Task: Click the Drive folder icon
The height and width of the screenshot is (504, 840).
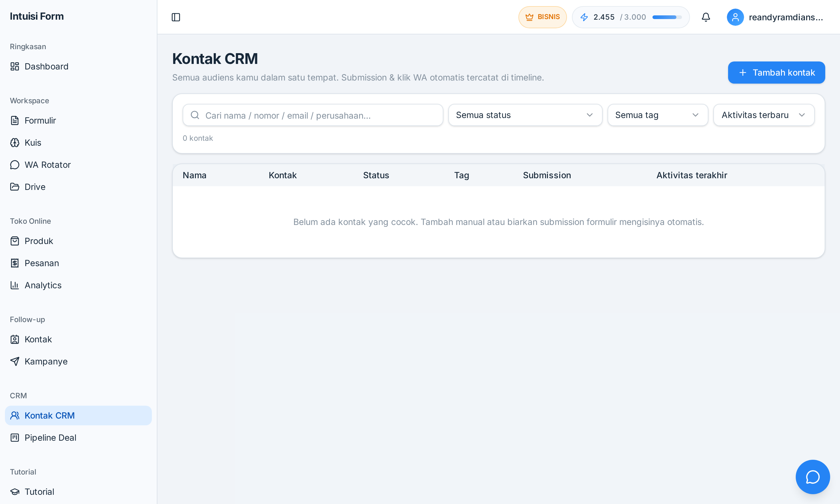Action: click(15, 187)
